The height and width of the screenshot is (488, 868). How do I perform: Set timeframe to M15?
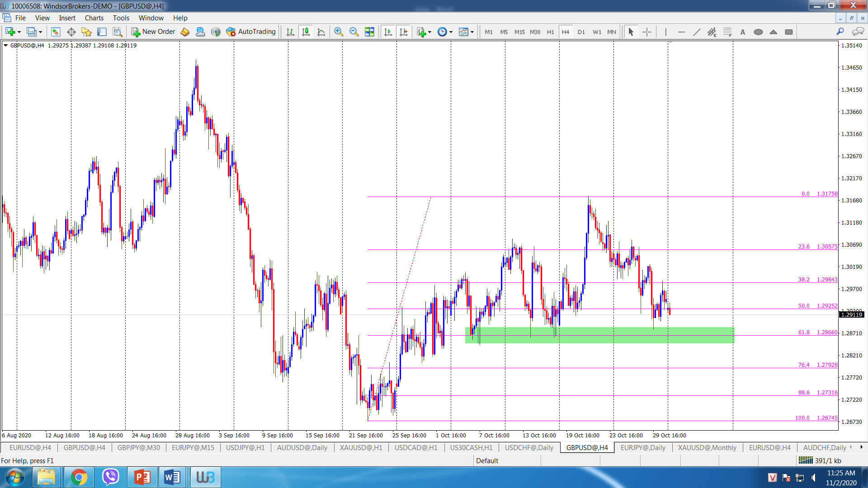pyautogui.click(x=519, y=32)
